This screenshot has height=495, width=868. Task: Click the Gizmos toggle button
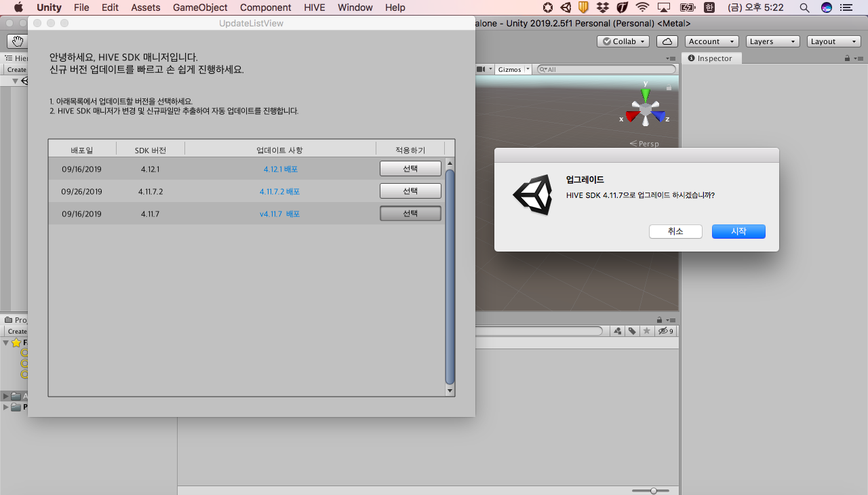click(509, 69)
